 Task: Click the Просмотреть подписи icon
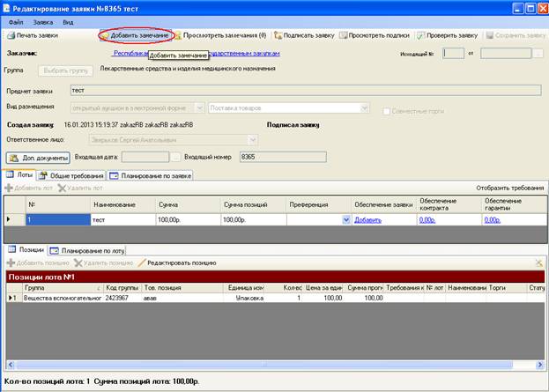tap(344, 35)
